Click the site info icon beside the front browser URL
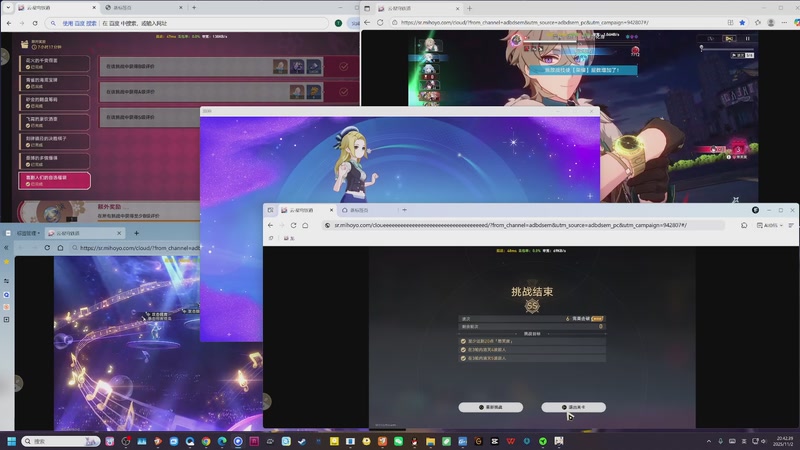This screenshot has width=800, height=450. [328, 225]
